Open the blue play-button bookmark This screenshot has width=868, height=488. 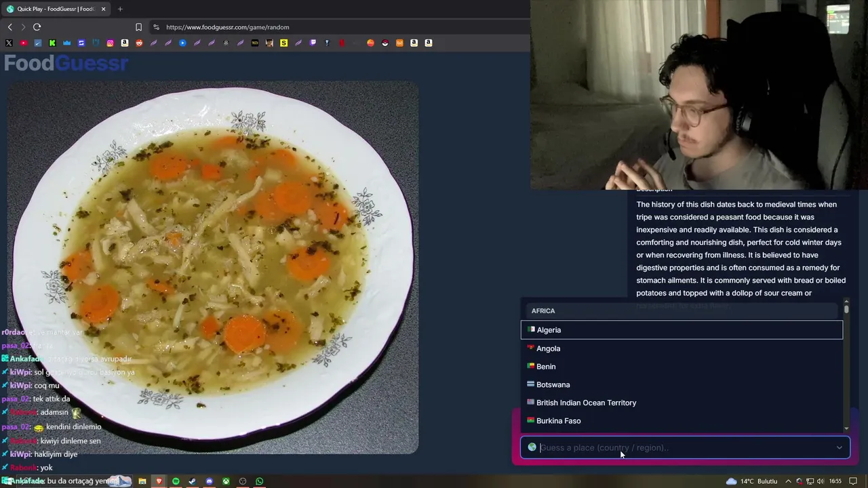(182, 43)
